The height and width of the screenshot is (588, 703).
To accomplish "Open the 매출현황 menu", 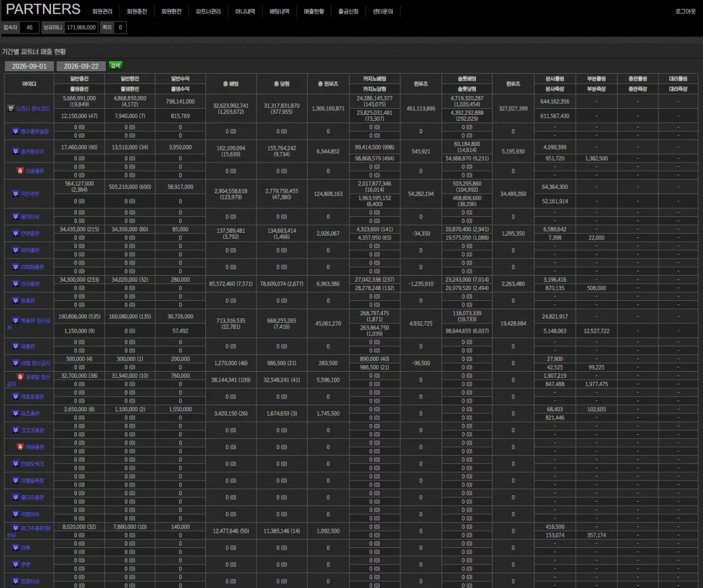I will point(314,11).
